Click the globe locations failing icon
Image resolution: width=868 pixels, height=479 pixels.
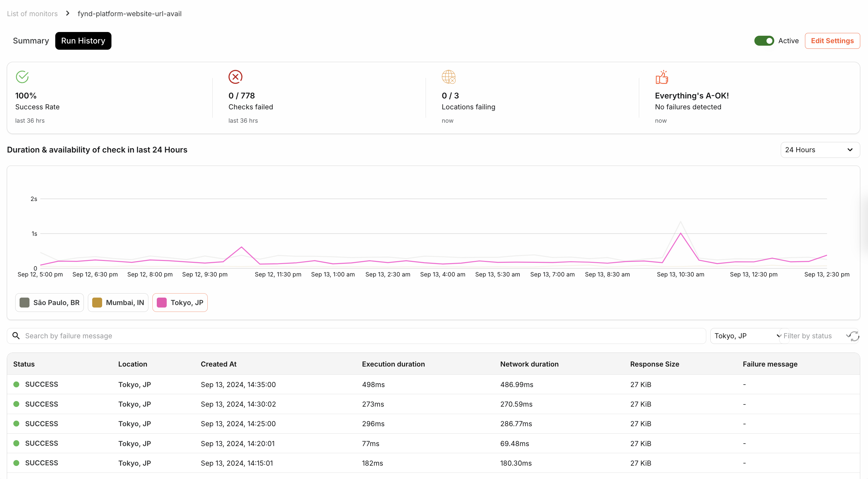[x=449, y=77]
